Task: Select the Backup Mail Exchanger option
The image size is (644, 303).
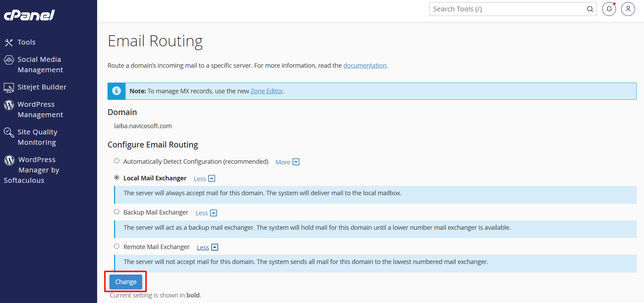Action: pyautogui.click(x=117, y=212)
